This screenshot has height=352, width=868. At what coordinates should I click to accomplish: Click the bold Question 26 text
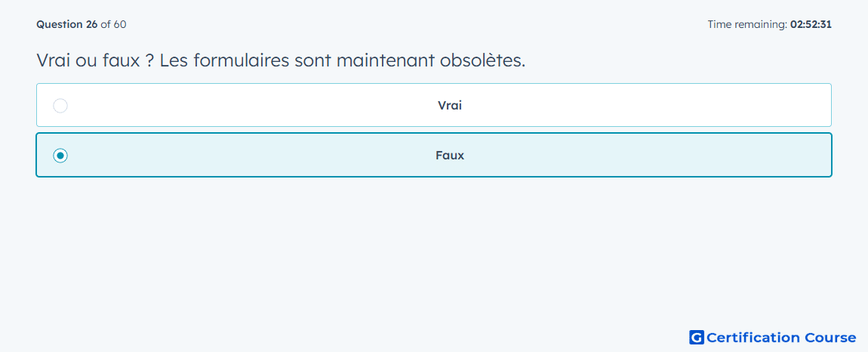[67, 24]
